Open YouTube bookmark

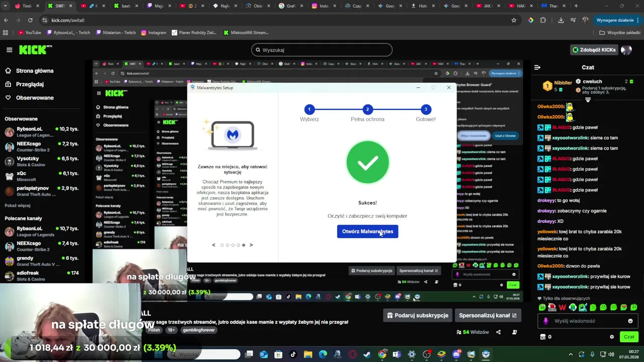pyautogui.click(x=30, y=33)
